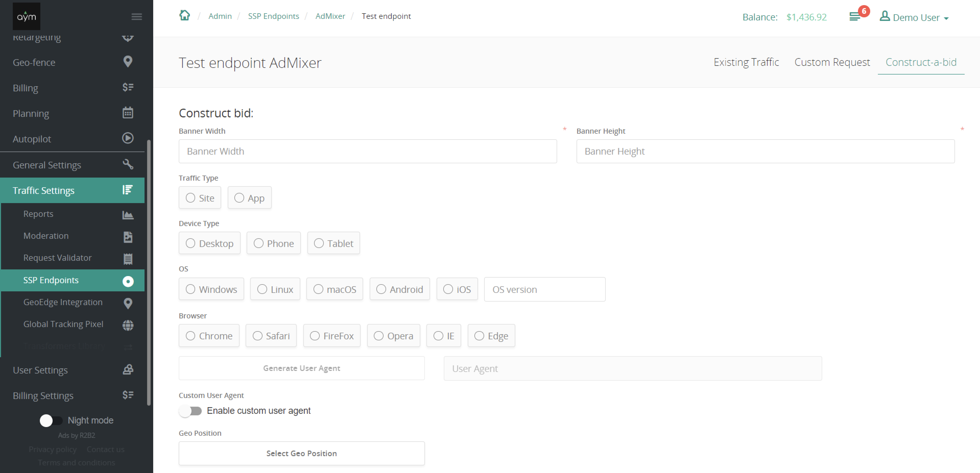Go to AdMixer breadcrumb link
This screenshot has width=980, height=473.
coord(330,16)
